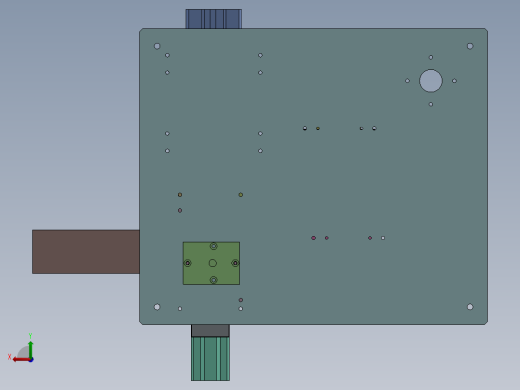
Task: Select the large circular hole in the plate
Action: [x=431, y=81]
